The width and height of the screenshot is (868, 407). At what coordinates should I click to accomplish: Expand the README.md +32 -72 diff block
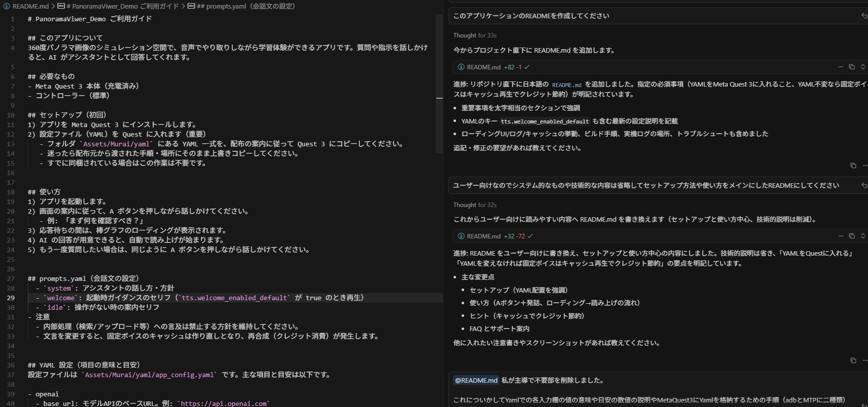(x=863, y=236)
